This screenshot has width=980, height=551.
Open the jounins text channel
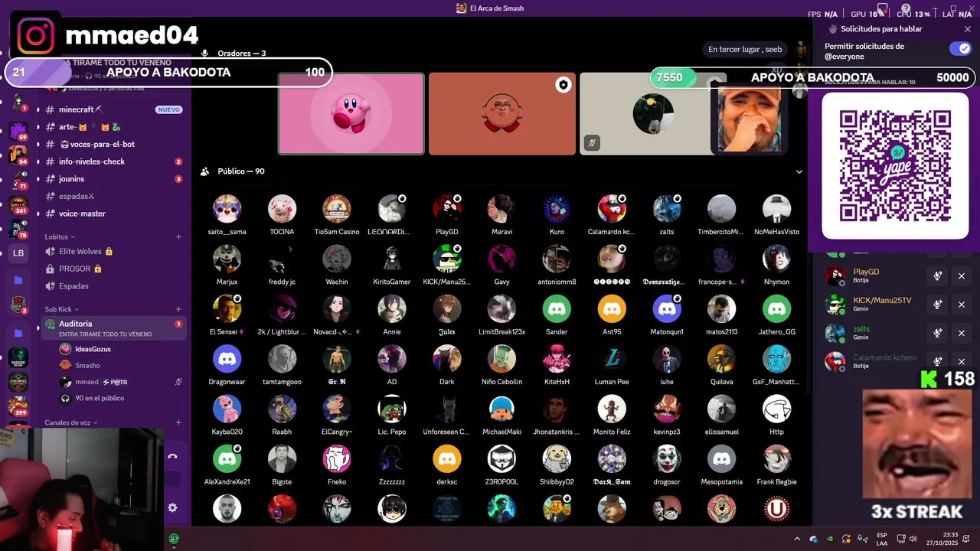coord(113,179)
